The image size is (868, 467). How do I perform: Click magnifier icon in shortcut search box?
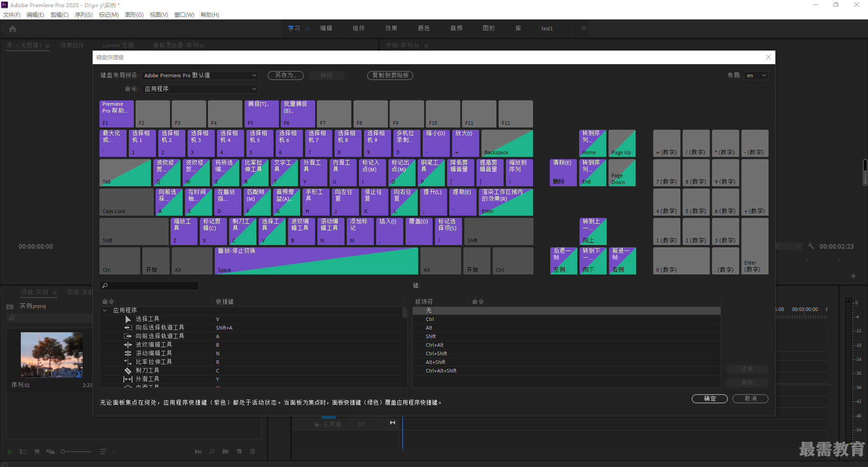tap(105, 286)
